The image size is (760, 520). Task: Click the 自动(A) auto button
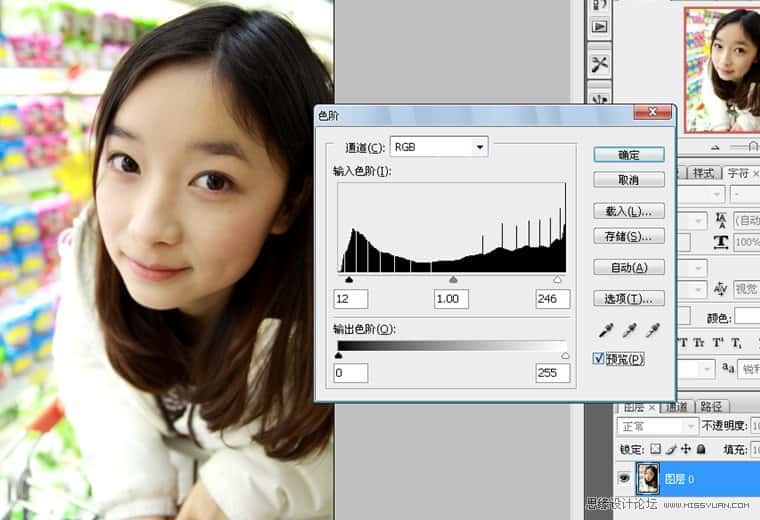[628, 268]
